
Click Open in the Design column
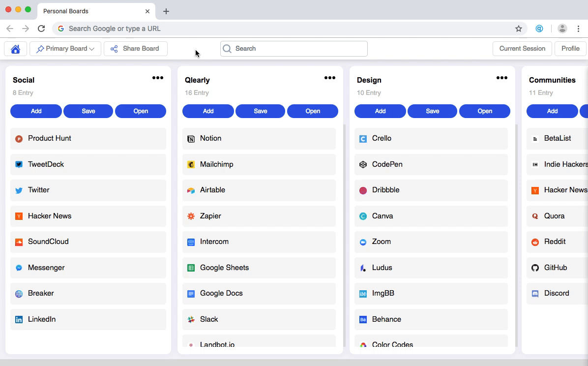coord(484,111)
